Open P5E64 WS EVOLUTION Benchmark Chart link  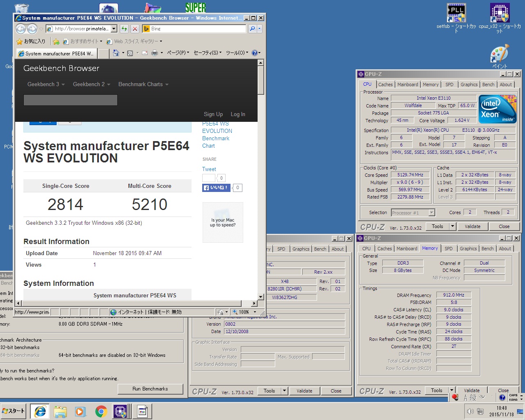pos(217,135)
